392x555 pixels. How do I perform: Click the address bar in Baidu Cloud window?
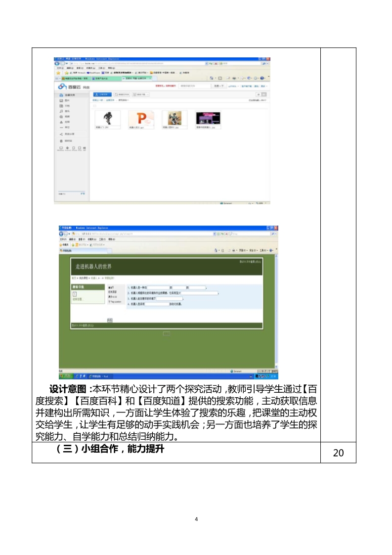[137, 63]
